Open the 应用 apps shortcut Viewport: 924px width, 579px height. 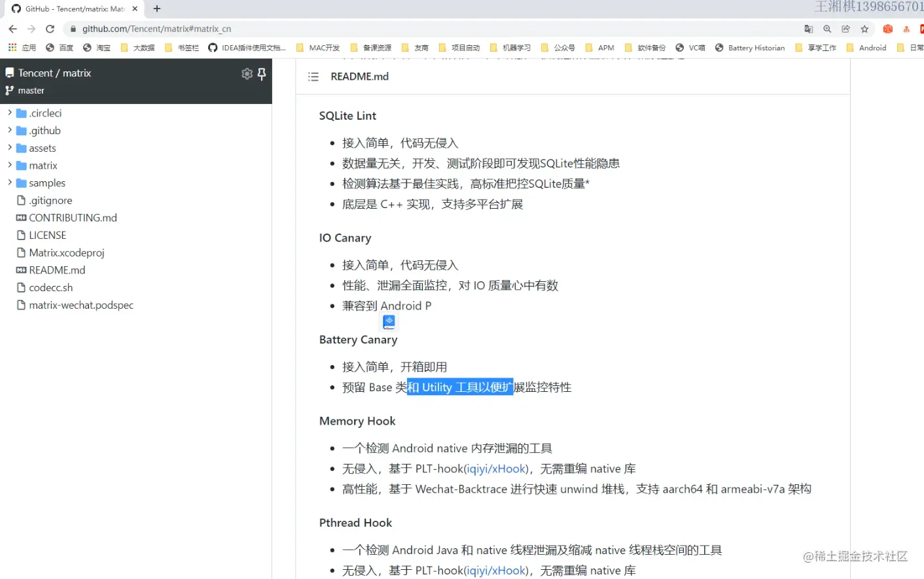22,48
